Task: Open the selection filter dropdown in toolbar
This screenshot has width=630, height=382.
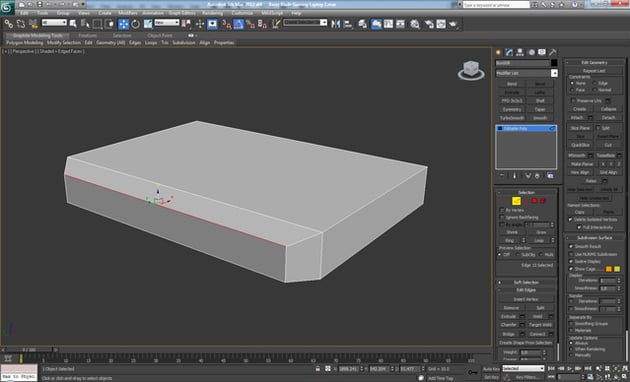Action: tap(54, 23)
